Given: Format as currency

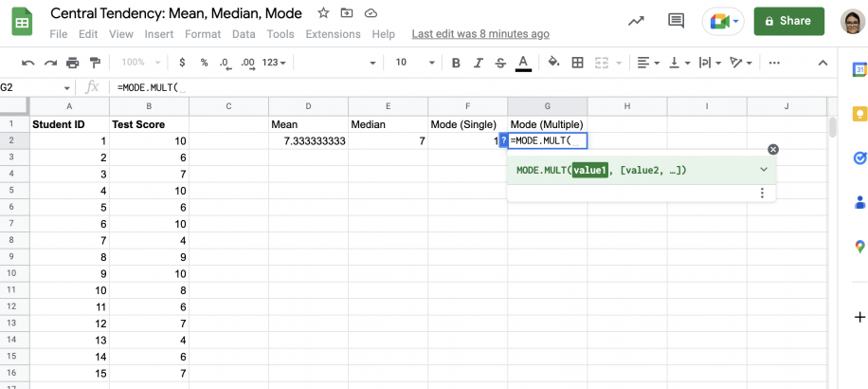Looking at the screenshot, I should (182, 63).
